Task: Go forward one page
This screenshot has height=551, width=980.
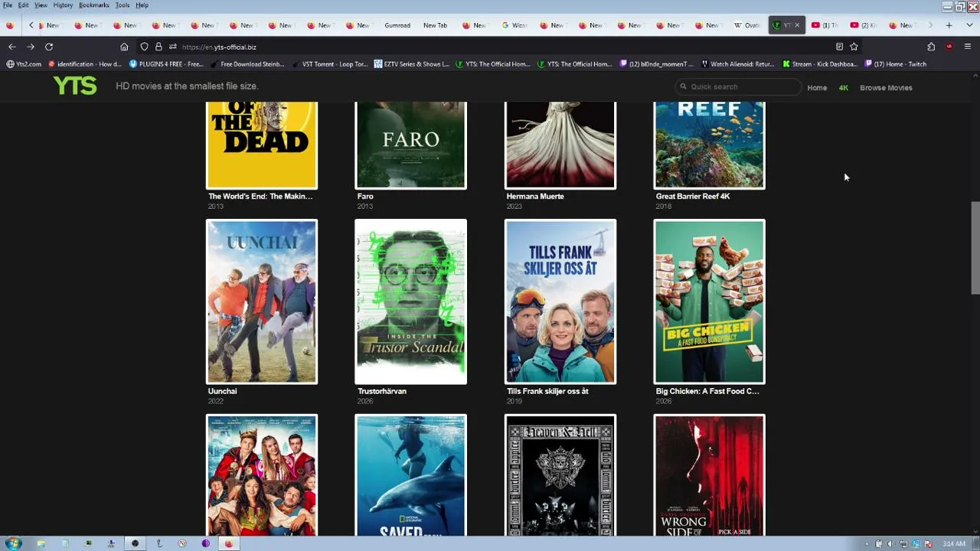Action: click(31, 47)
